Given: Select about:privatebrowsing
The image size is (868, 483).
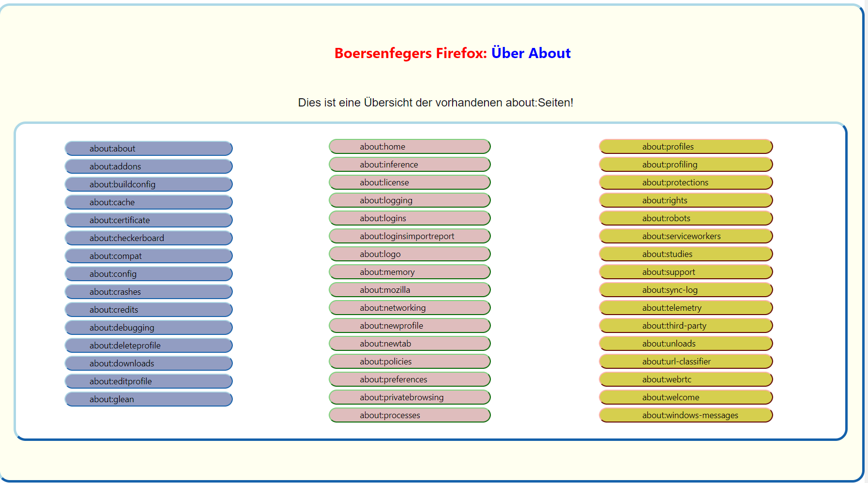Looking at the screenshot, I should 410,397.
